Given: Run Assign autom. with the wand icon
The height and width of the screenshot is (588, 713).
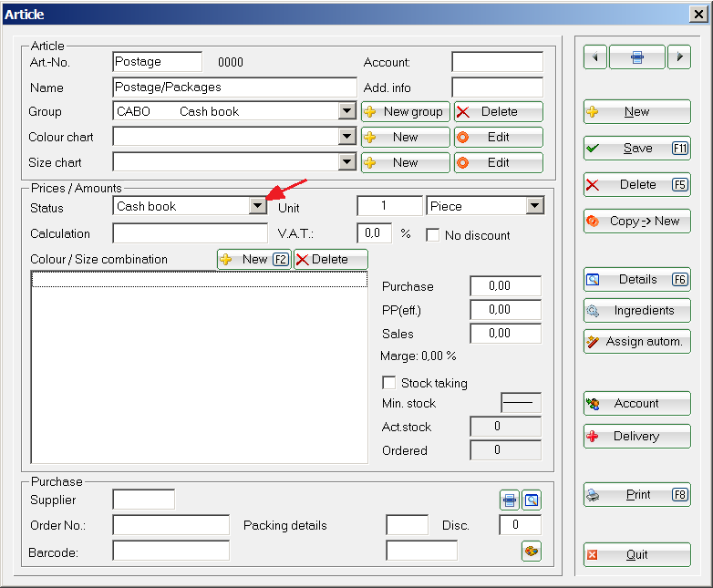Looking at the screenshot, I should [x=636, y=341].
